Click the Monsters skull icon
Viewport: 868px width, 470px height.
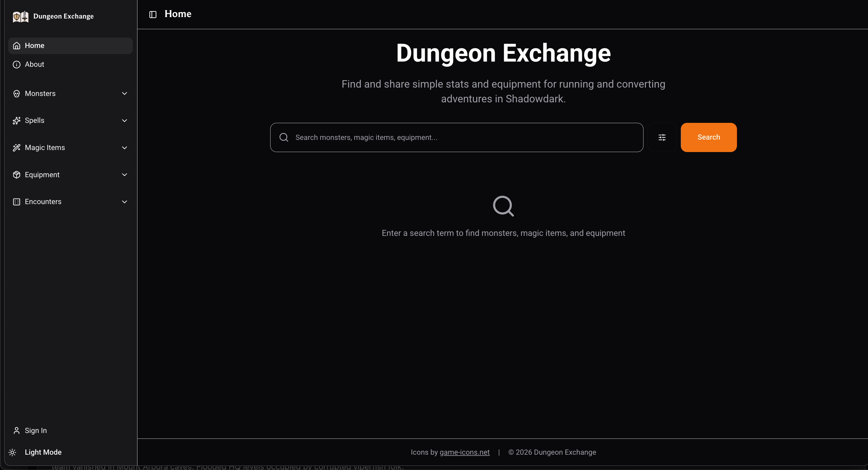(x=16, y=94)
